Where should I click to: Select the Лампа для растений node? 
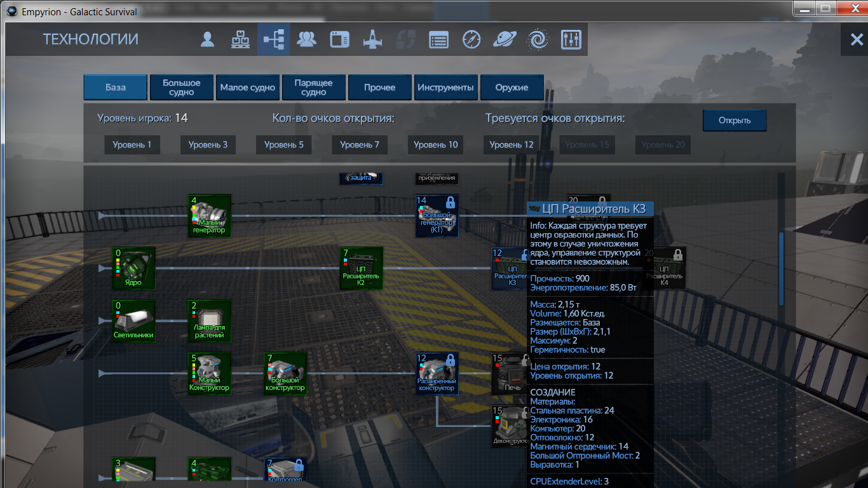209,321
